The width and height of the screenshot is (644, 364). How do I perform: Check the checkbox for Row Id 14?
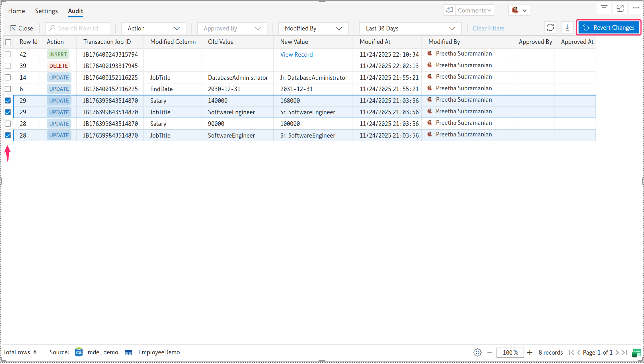[8, 77]
